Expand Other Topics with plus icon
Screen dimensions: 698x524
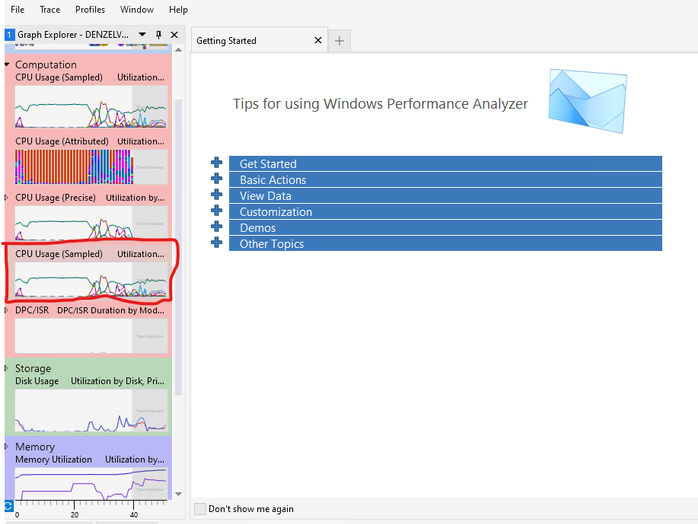click(x=217, y=243)
